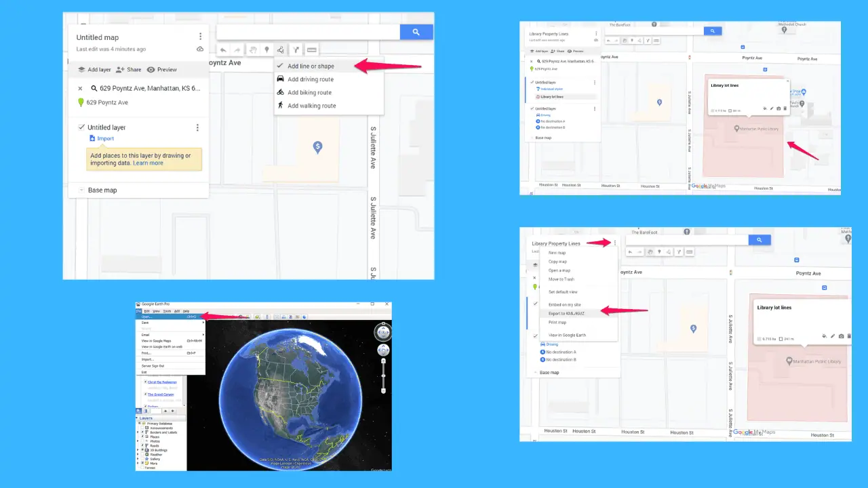This screenshot has height=488, width=868.
Task: Toggle 3D Buildings layer in Google Earth
Action: click(x=142, y=450)
